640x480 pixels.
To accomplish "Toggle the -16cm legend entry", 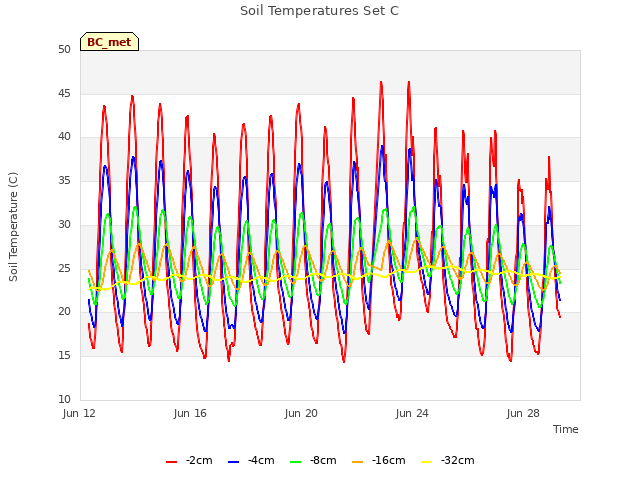I will point(379,461).
